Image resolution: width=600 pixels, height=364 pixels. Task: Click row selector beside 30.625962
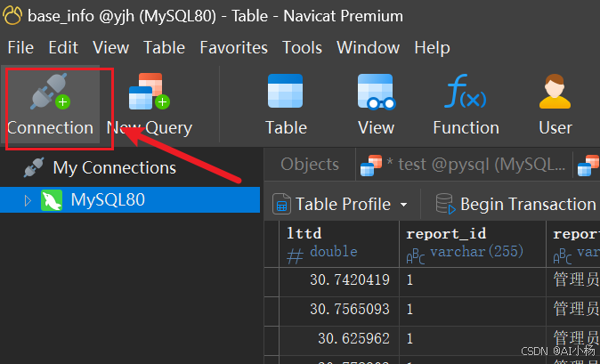[x=272, y=340]
